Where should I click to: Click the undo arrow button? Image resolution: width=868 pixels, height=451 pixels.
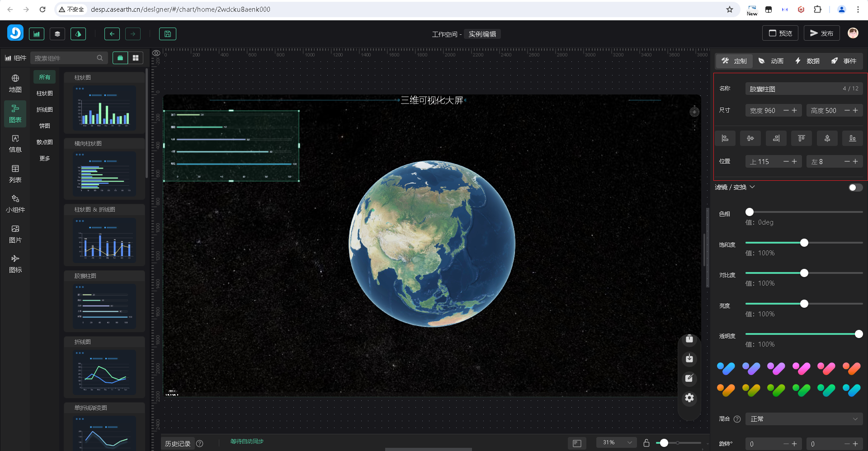[x=112, y=34]
